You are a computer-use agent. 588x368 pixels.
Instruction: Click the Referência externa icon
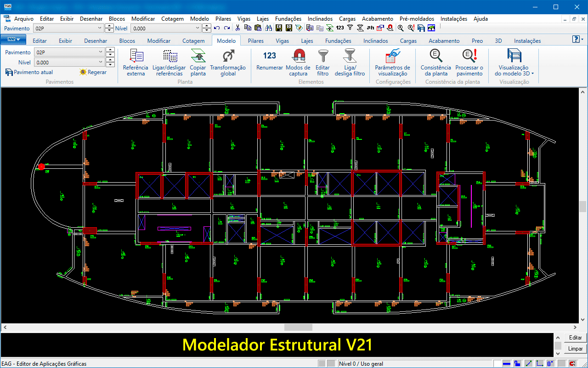[x=136, y=63]
